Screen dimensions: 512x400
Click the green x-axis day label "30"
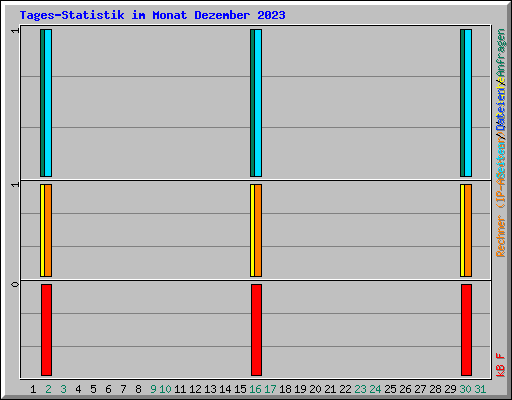point(465,389)
